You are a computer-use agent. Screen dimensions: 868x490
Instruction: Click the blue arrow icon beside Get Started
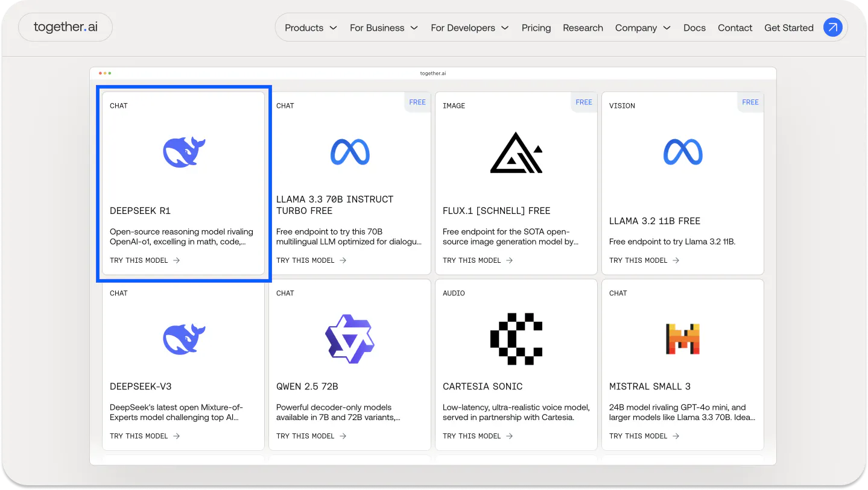[833, 27]
